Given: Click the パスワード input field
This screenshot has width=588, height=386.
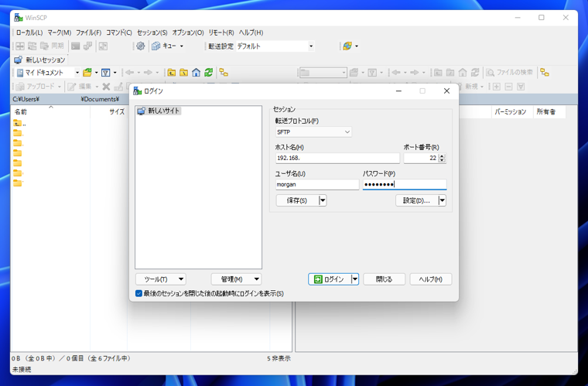Looking at the screenshot, I should point(405,184).
